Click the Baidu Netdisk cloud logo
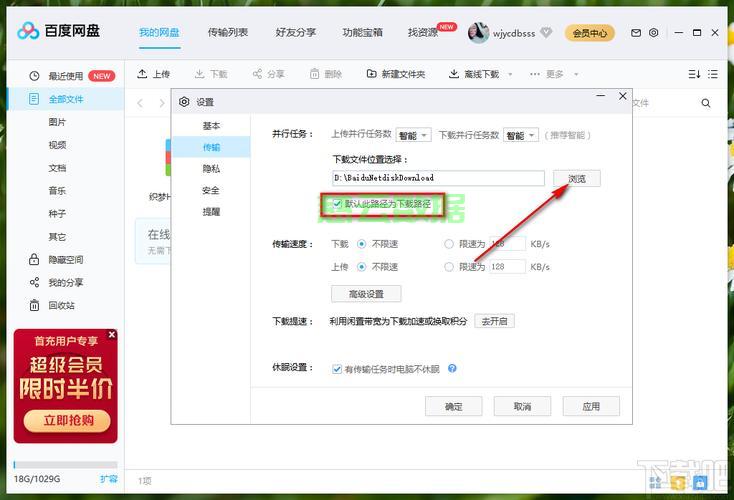Screen dimensions: 734x500 [x=28, y=31]
